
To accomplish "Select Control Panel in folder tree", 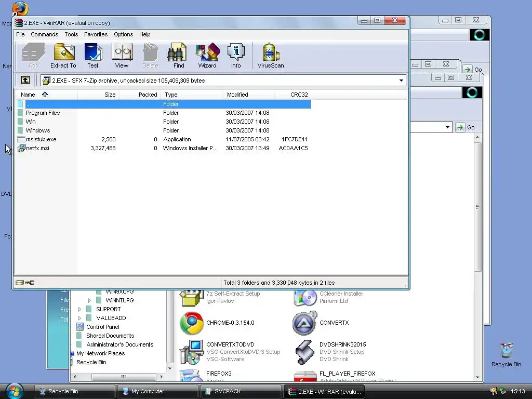I will pyautogui.click(x=102, y=327).
